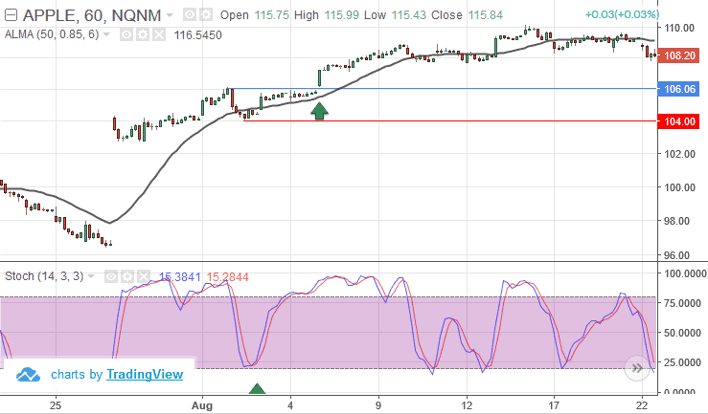Toggle the eye icon beside APPLE, 60, NQNM
Screen dimensions: 708x414
(190, 15)
